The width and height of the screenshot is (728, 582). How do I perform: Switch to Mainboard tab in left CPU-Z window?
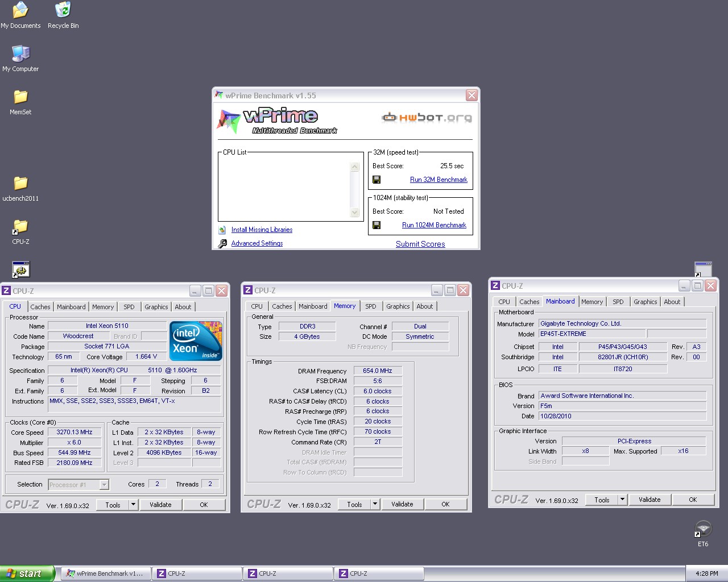(71, 307)
